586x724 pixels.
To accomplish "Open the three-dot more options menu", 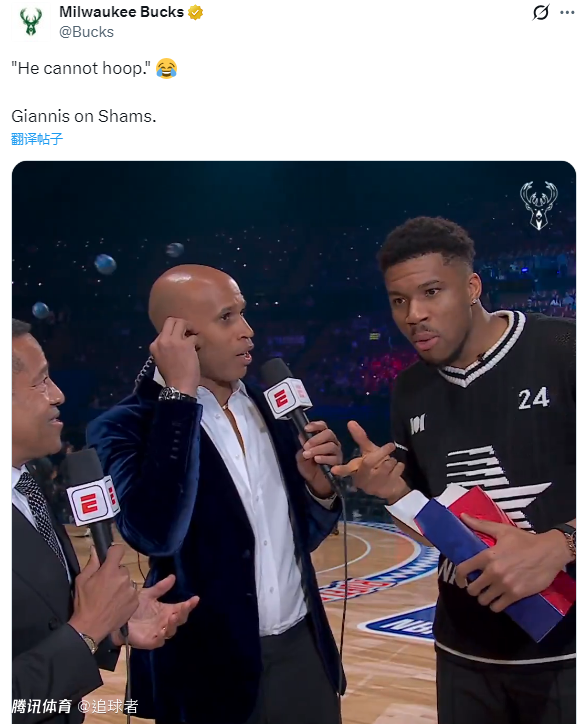I will 567,12.
